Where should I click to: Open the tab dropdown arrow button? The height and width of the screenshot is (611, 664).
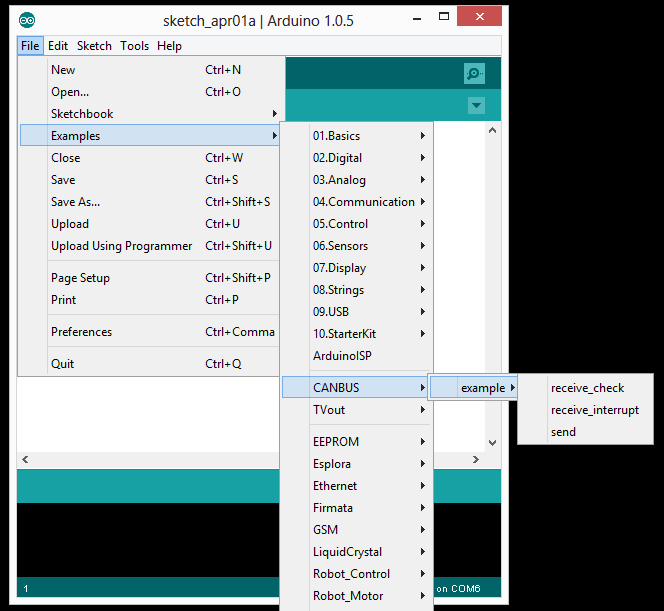pyautogui.click(x=476, y=105)
